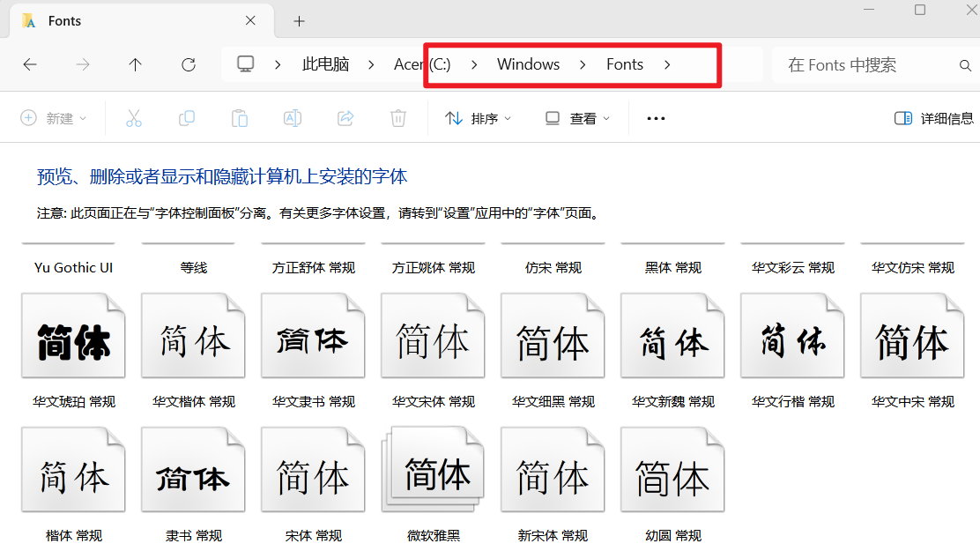
Task: Click the Copy icon in toolbar
Action: [187, 118]
